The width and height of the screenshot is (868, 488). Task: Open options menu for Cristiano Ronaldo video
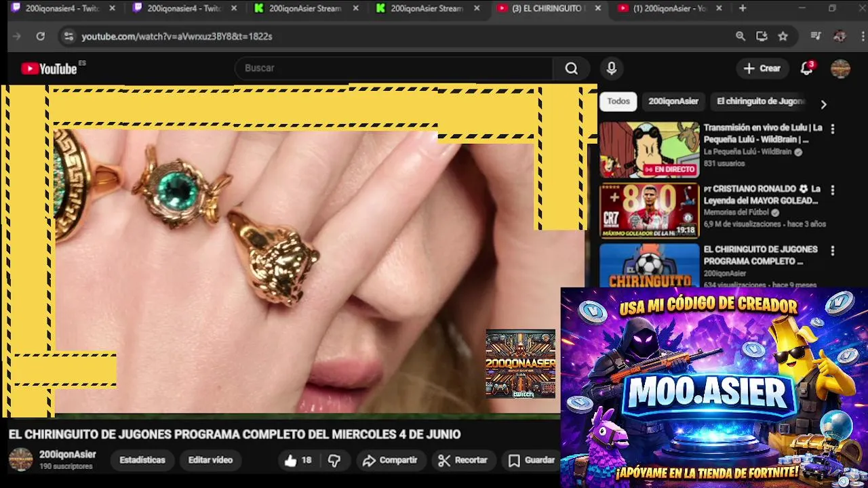click(832, 190)
